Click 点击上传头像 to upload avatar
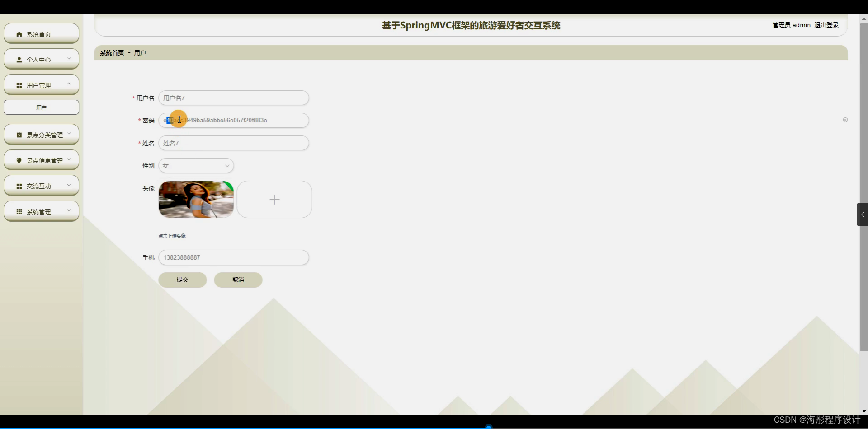Screen dimensions: 868x429 171,235
